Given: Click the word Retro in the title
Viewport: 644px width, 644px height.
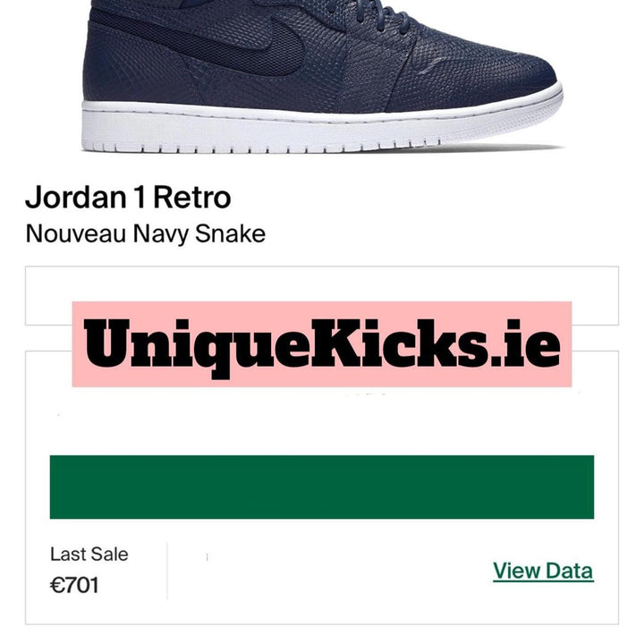Looking at the screenshot, I should (x=192, y=198).
